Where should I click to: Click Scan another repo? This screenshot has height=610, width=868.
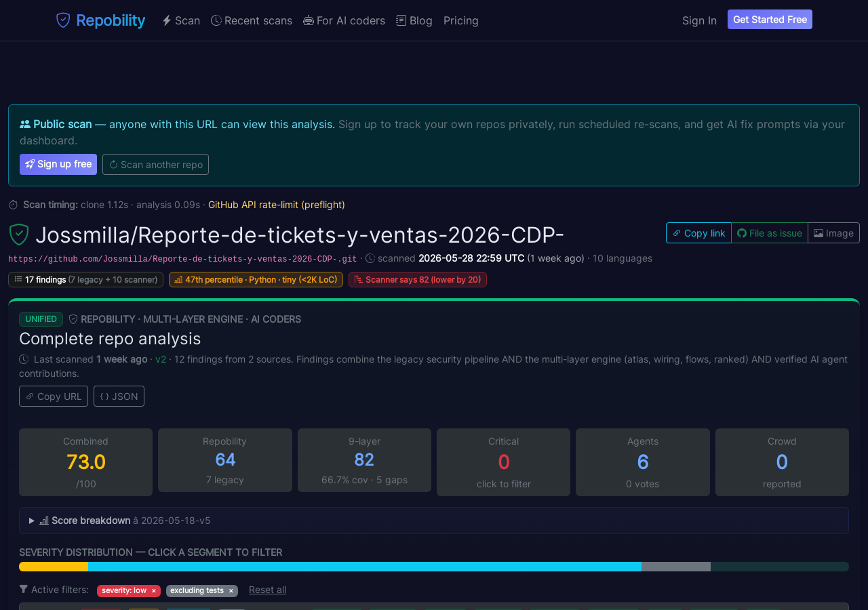coord(155,164)
